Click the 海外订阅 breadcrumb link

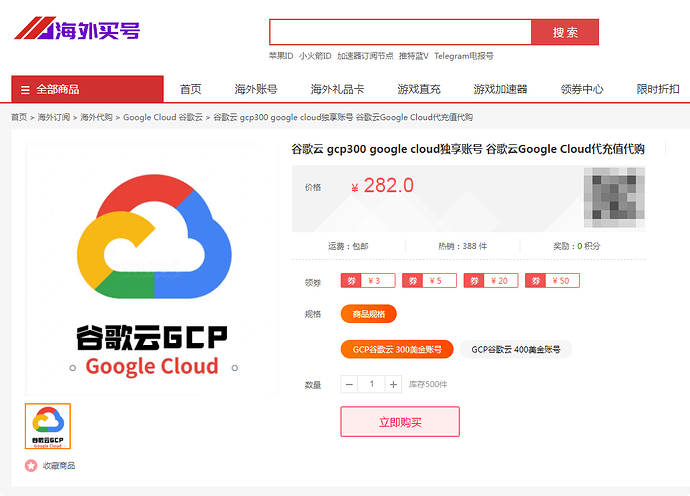54,117
